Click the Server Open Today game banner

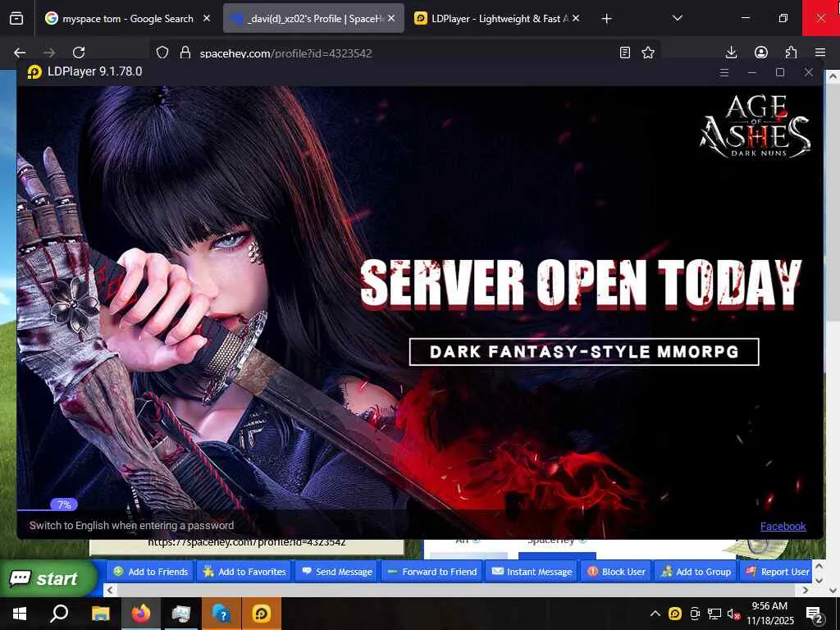pos(581,285)
